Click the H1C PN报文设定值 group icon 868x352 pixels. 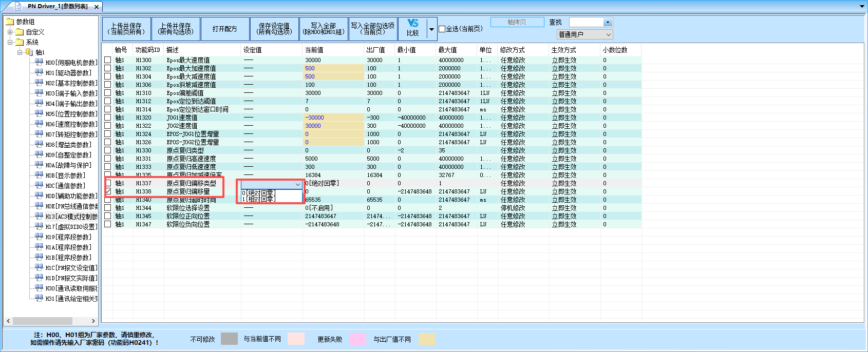click(39, 267)
